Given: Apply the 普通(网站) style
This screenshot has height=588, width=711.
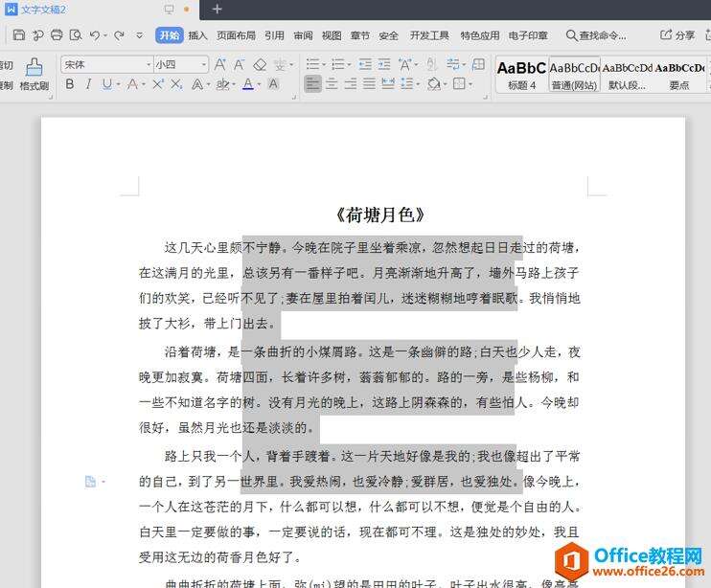Looking at the screenshot, I should (x=575, y=75).
